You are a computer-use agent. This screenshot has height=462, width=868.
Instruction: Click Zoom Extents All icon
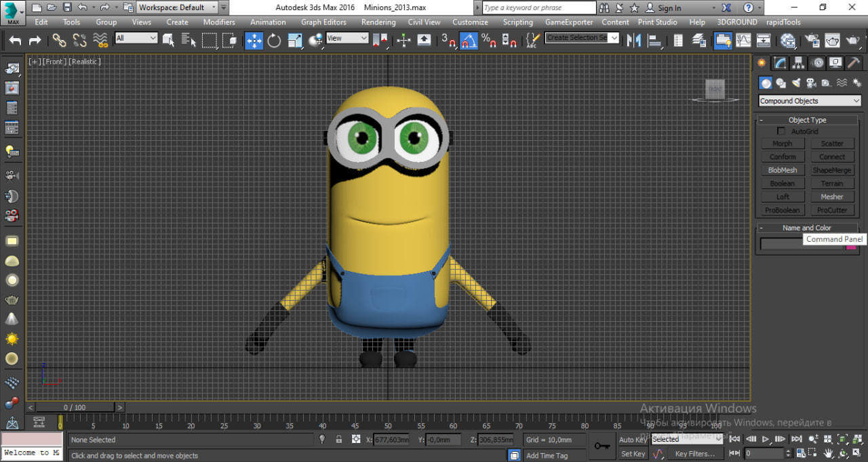(843, 440)
